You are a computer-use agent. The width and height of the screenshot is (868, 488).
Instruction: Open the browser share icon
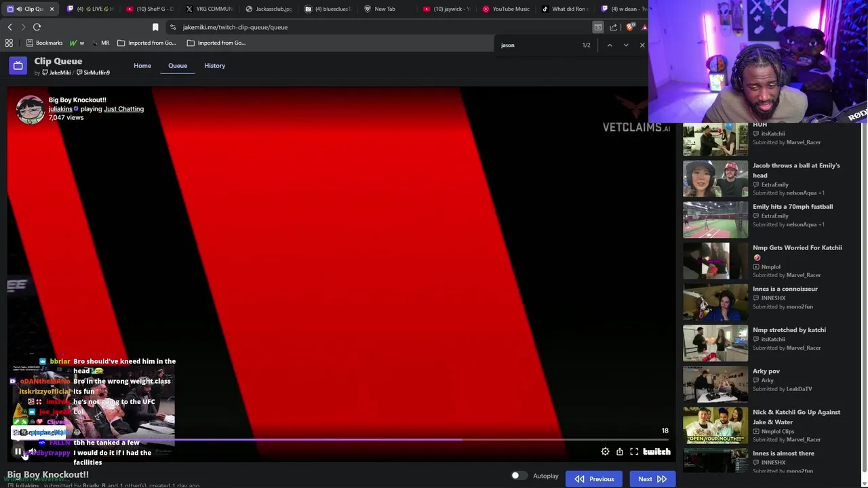tap(613, 27)
